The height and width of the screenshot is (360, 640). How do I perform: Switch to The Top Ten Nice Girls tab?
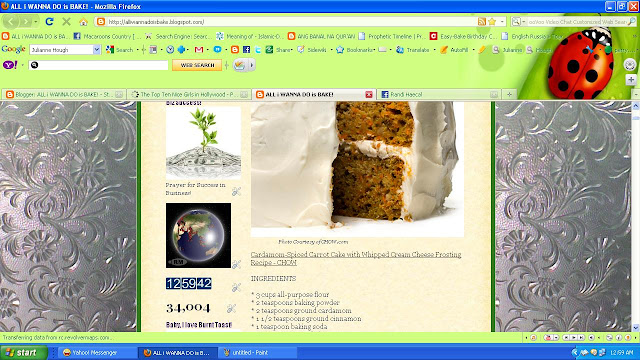[189, 94]
